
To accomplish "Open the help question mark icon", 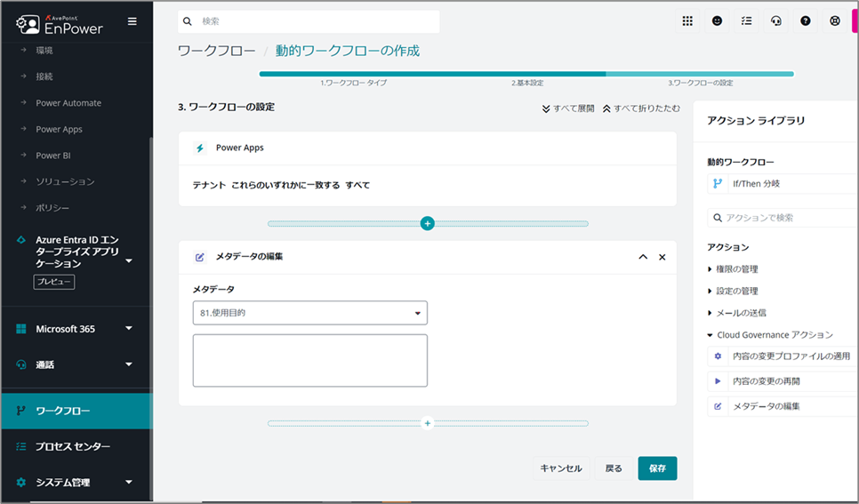I will pyautogui.click(x=806, y=21).
